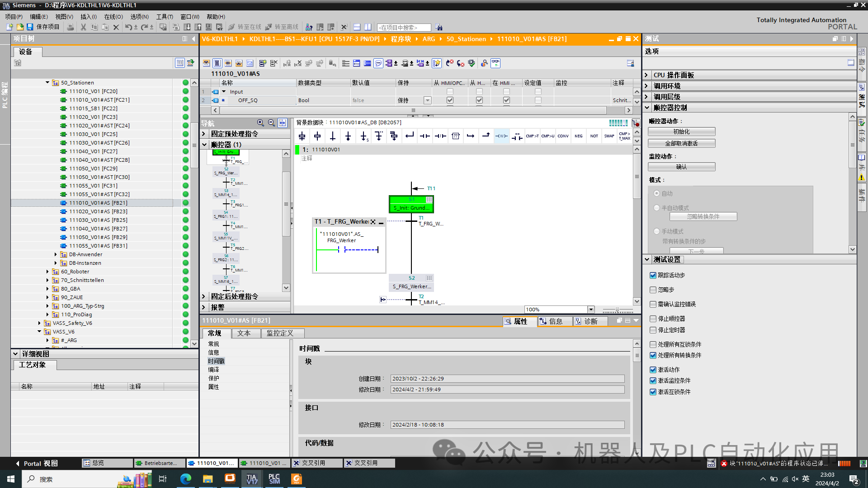
Task: Collapse the sequence control section
Action: 646,108
